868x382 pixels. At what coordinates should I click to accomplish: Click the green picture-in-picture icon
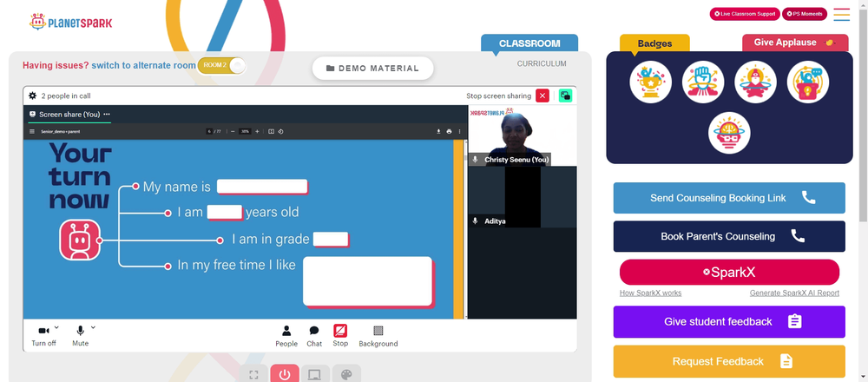(x=565, y=95)
